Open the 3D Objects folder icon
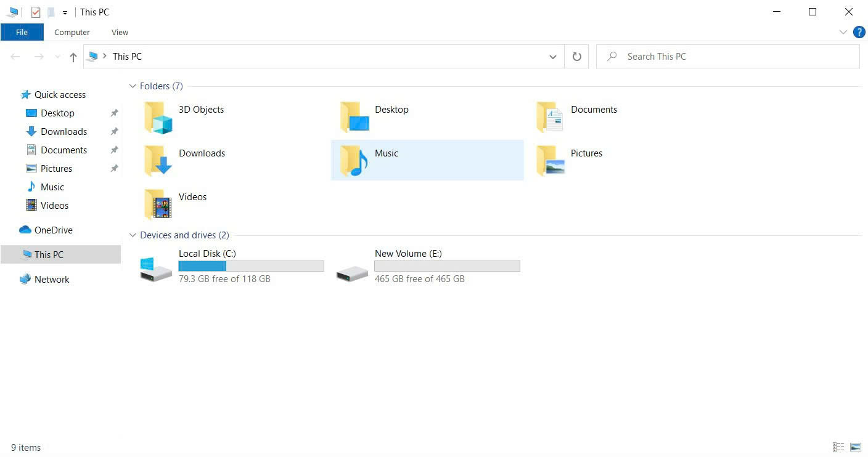The height and width of the screenshot is (457, 868). click(158, 117)
